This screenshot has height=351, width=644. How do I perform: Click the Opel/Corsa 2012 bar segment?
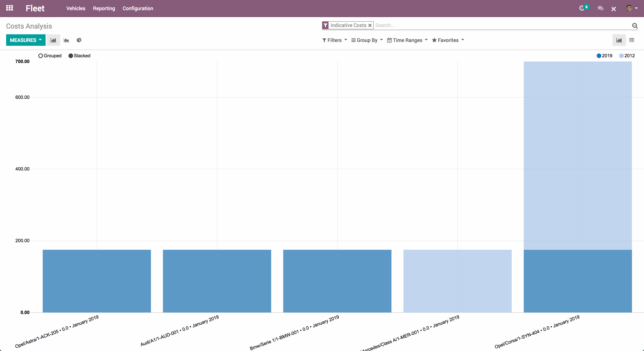pyautogui.click(x=577, y=155)
